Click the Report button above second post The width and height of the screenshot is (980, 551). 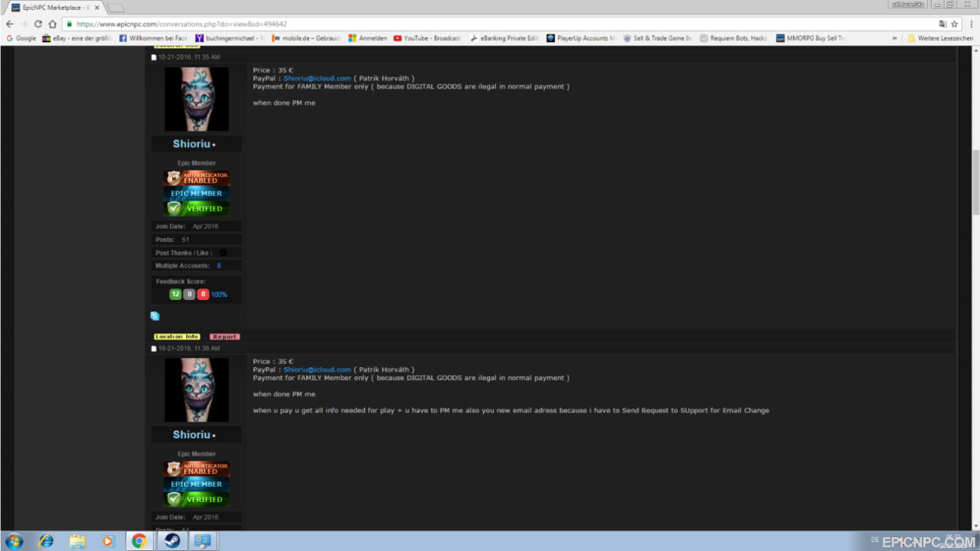225,337
